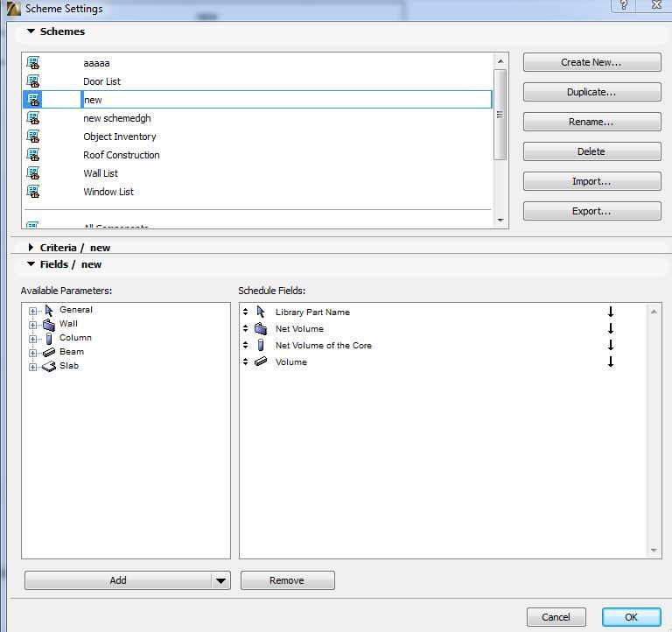Click the arrow icon beside Library Part Name
The image size is (672, 632).
click(261, 312)
